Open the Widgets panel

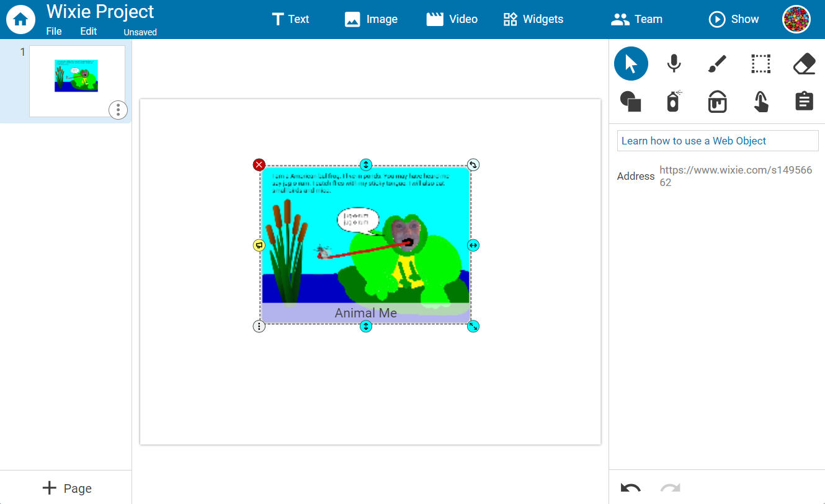coord(533,19)
